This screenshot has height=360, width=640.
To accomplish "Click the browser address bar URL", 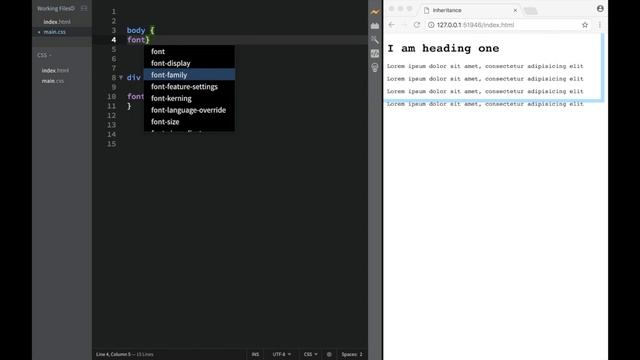I will [475, 25].
